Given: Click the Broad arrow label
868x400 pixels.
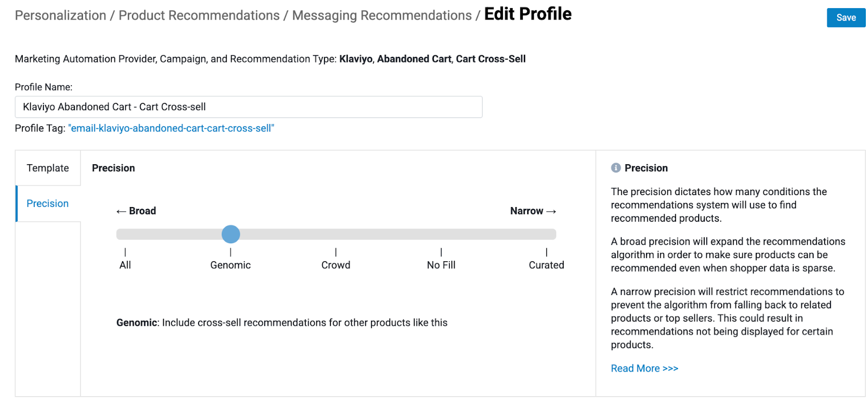Looking at the screenshot, I should click(136, 211).
